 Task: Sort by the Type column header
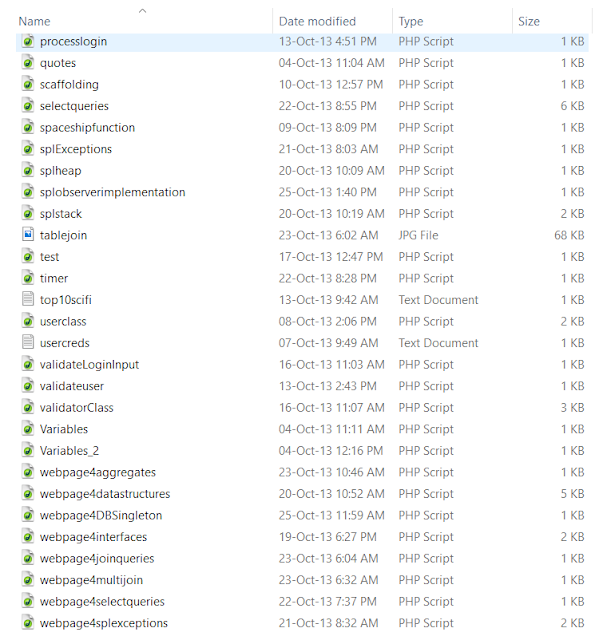point(411,21)
